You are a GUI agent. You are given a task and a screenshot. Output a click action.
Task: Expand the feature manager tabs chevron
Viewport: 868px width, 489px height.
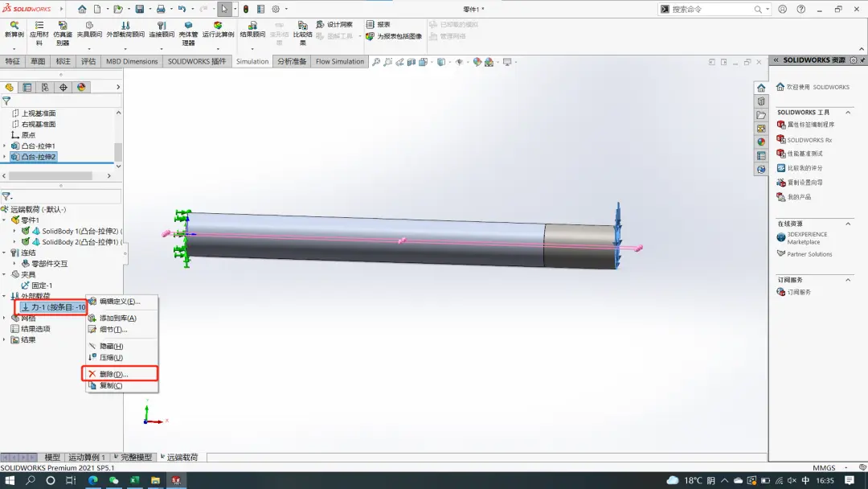coord(118,87)
